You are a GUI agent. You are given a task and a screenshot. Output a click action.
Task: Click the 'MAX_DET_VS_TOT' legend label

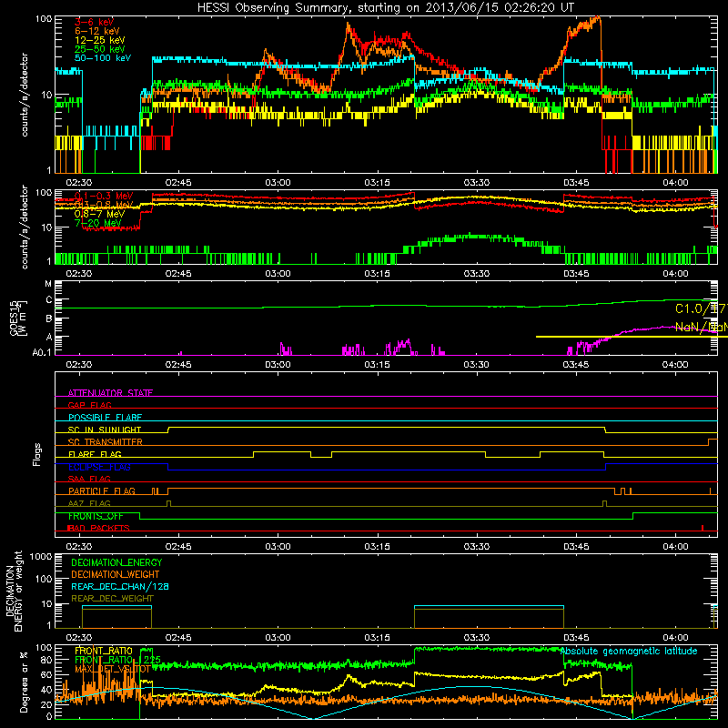[112, 669]
